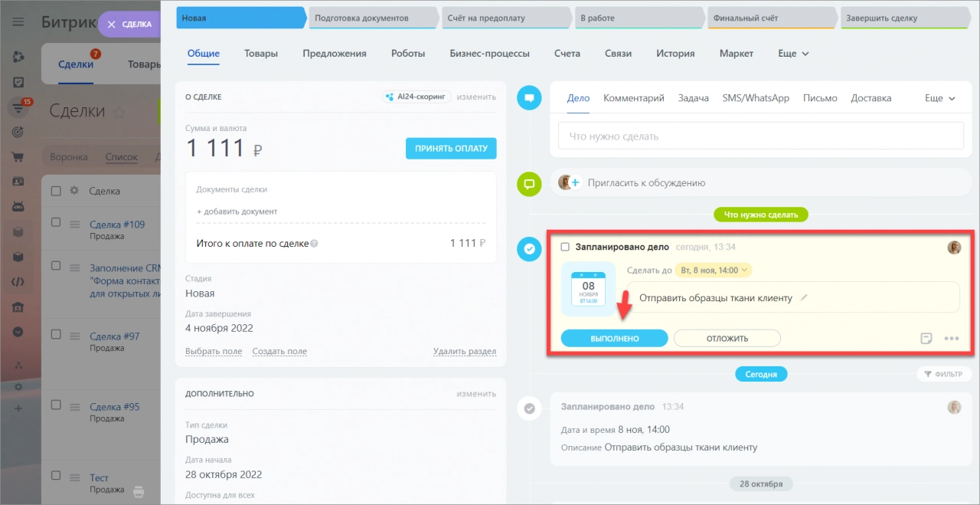Click the note icon in the activity card

[x=926, y=338]
